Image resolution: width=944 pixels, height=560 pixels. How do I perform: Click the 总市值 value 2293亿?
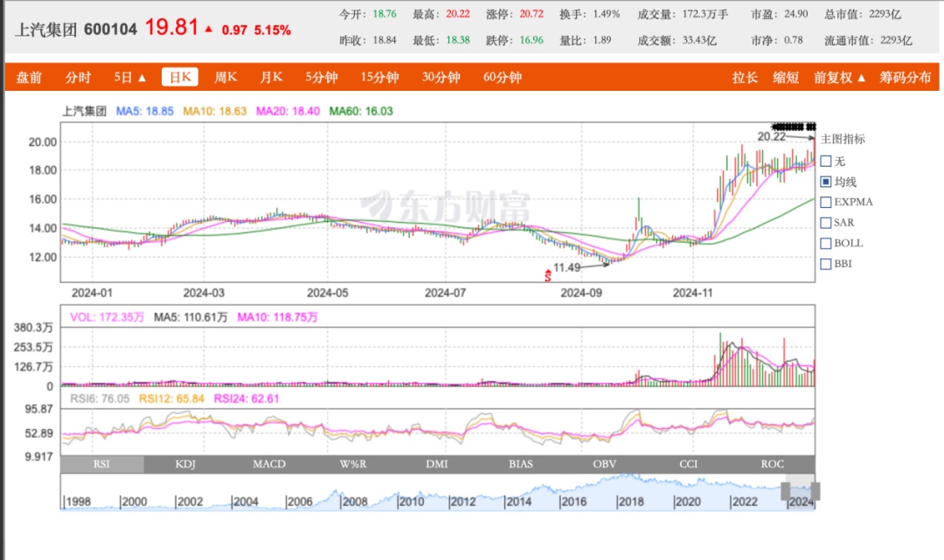(x=885, y=14)
